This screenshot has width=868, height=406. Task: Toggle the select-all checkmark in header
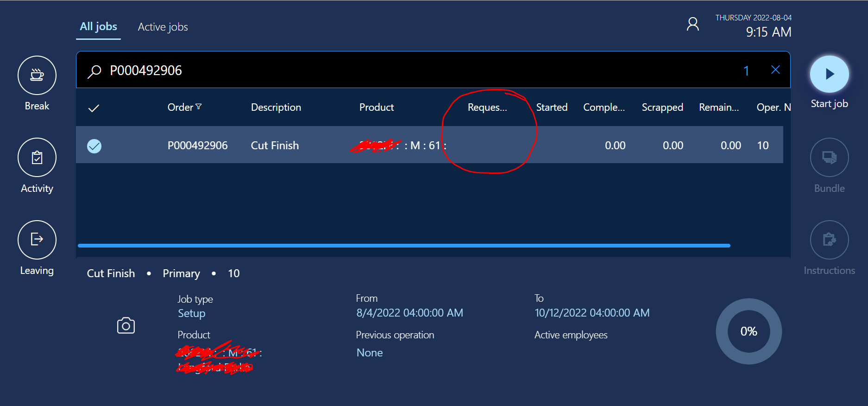pos(94,108)
